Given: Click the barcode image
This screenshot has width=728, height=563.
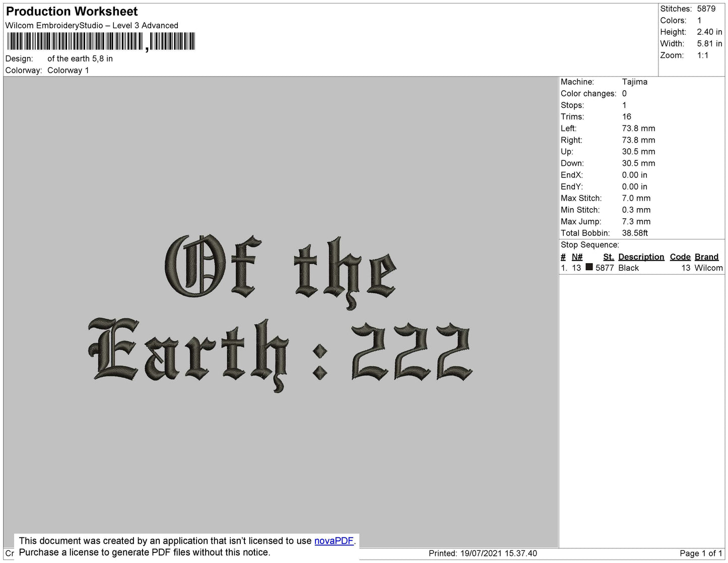Looking at the screenshot, I should pyautogui.click(x=101, y=41).
